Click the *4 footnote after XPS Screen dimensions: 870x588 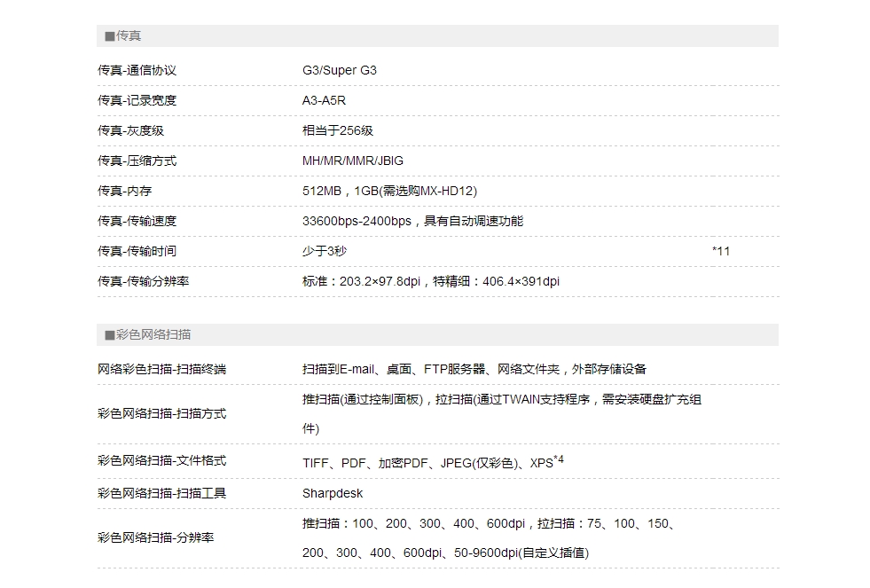click(559, 459)
